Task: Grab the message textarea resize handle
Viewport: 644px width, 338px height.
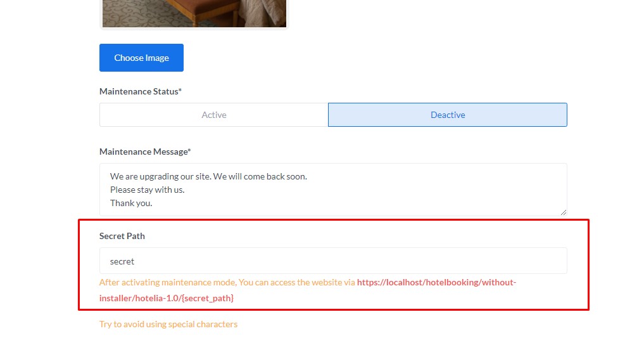Action: click(563, 212)
